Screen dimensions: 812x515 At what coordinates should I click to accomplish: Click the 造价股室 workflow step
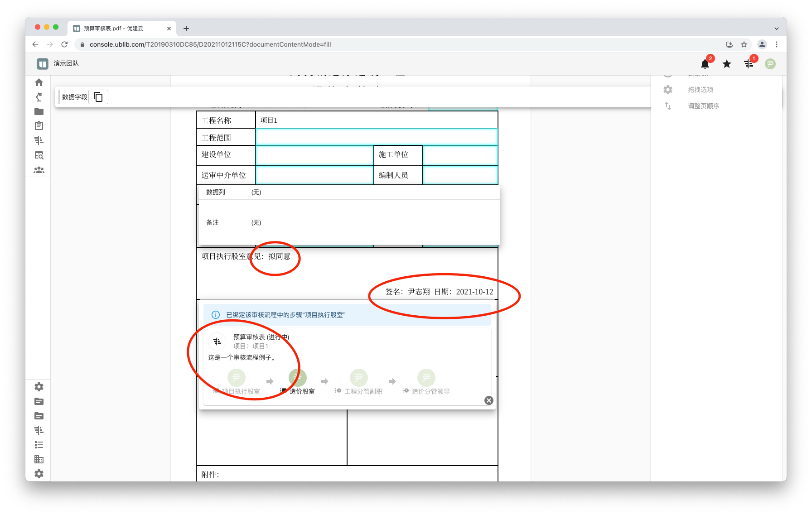click(298, 382)
